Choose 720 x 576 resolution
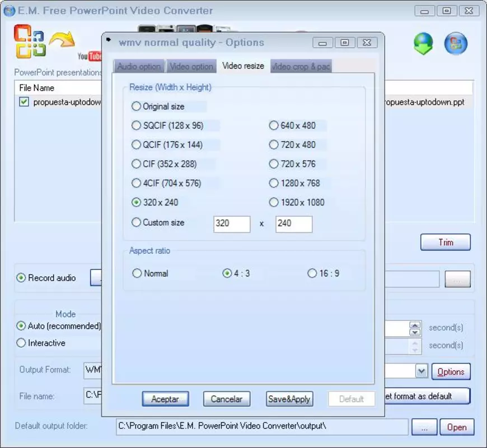Image resolution: width=487 pixels, height=448 pixels. point(274,164)
